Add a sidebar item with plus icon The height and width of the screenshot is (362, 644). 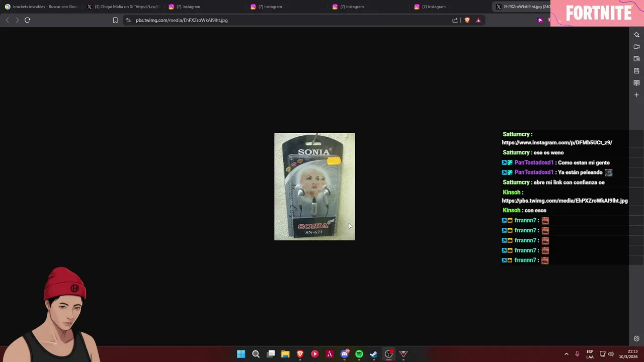tap(636, 95)
